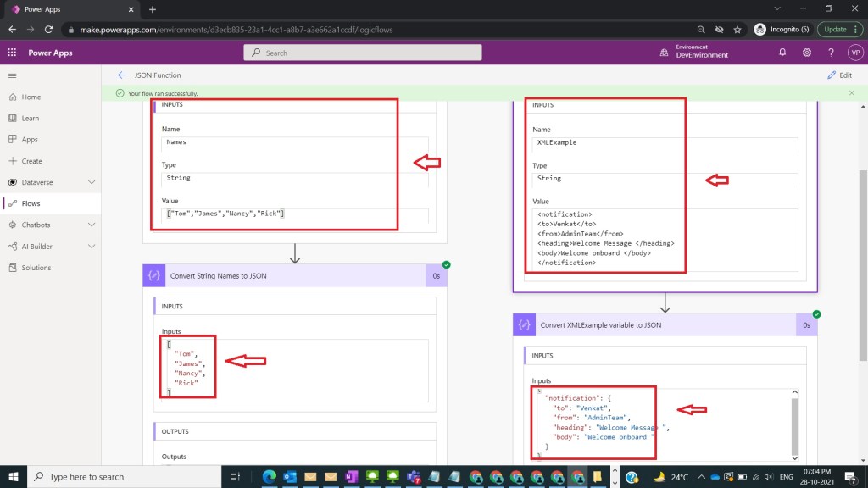This screenshot has height=488, width=868.
Task: Dismiss the flow ran successfully banner
Action: 852,93
